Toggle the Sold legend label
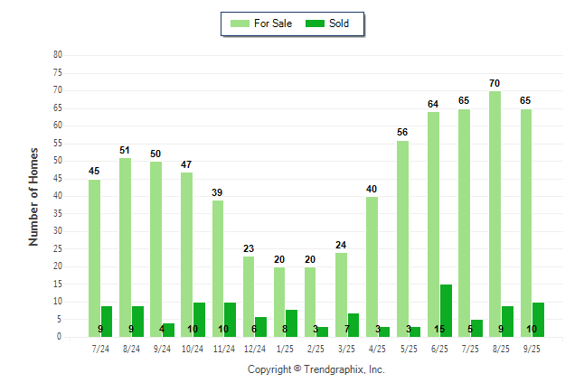 point(339,23)
